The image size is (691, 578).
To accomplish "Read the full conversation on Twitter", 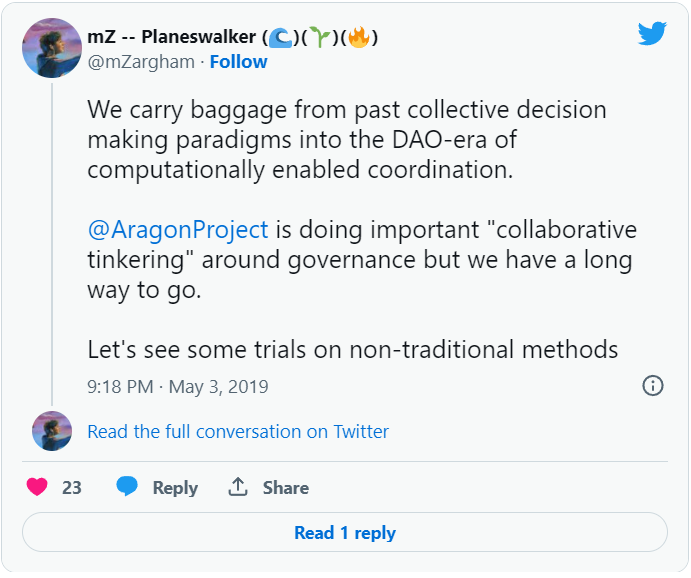I will [238, 432].
